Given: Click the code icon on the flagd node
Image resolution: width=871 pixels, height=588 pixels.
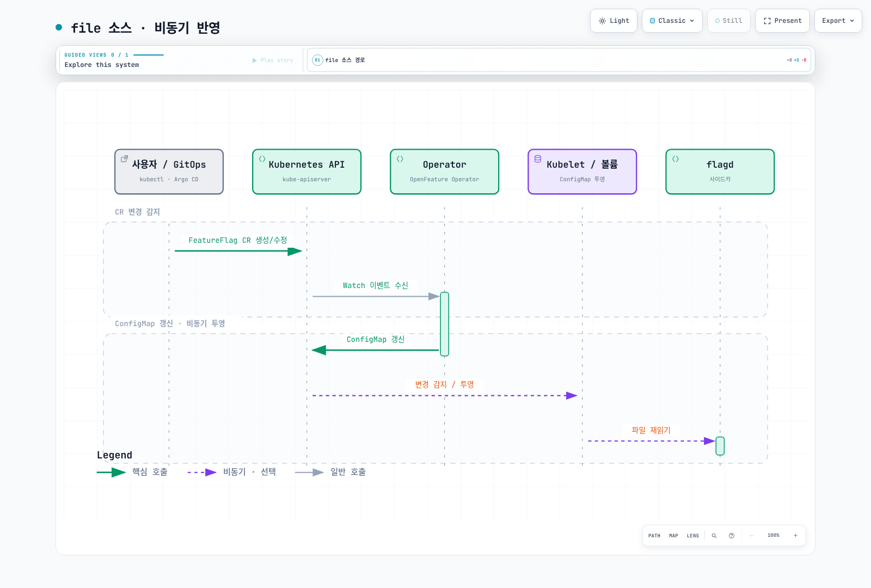Looking at the screenshot, I should click(675, 159).
